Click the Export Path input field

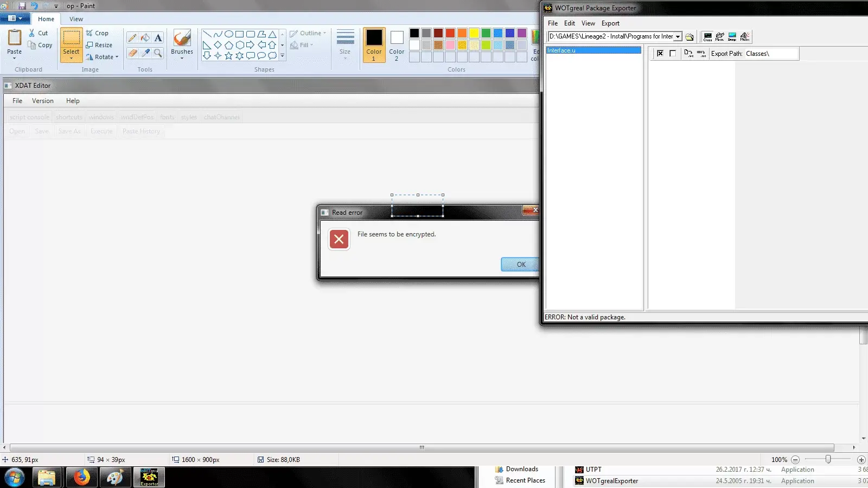coord(771,54)
